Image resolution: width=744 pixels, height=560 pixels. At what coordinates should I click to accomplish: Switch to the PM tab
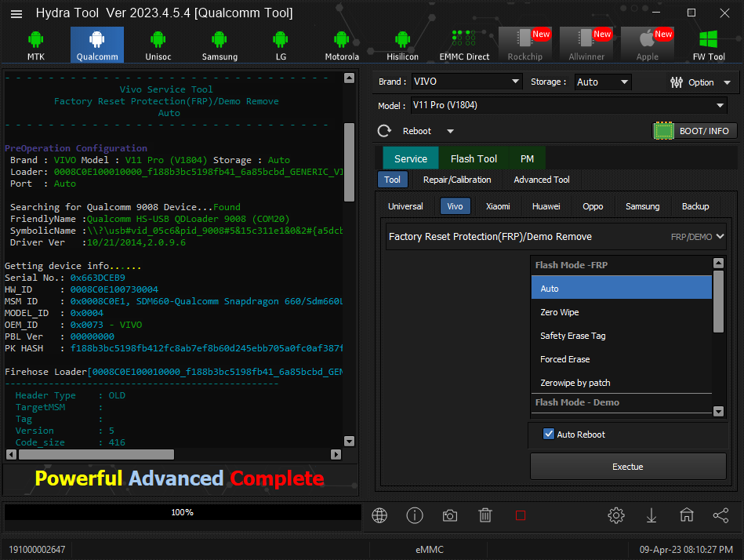tap(527, 158)
